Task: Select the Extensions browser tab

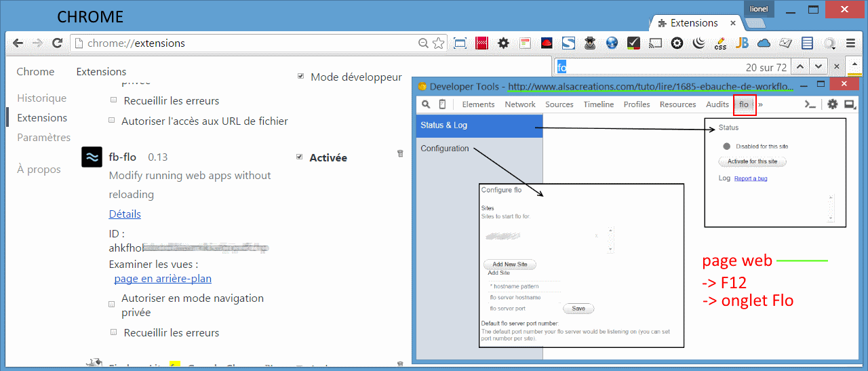Action: (693, 23)
